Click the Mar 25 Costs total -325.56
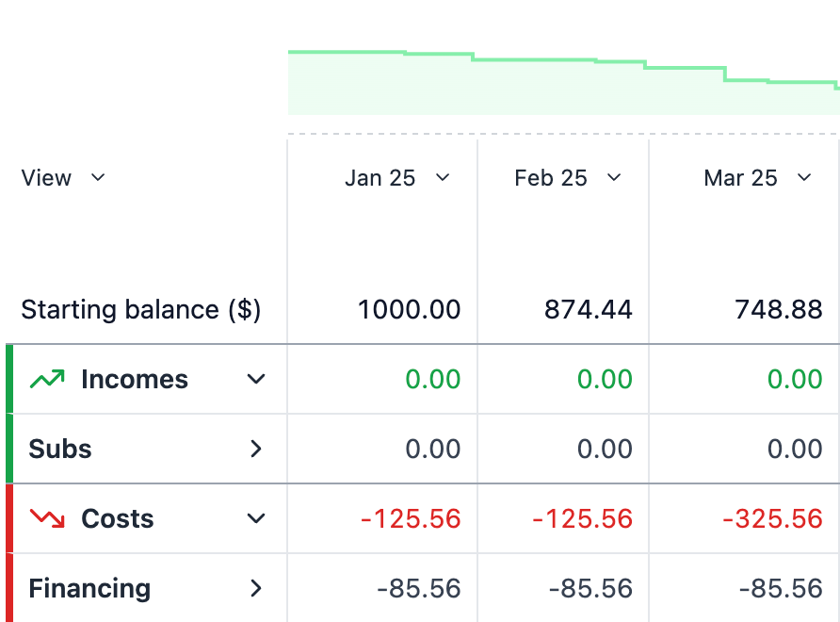840x622 pixels. coord(771,519)
